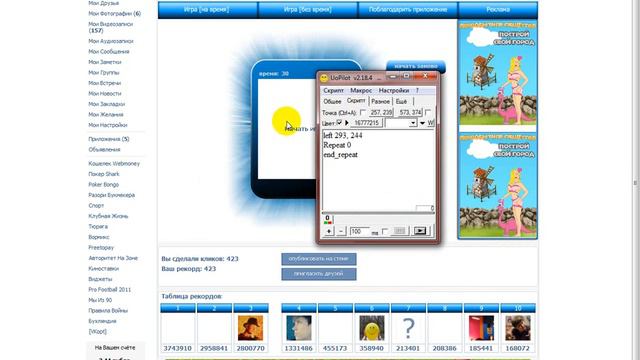
Task: Open the Игра [без время] tab
Action: pyautogui.click(x=308, y=9)
